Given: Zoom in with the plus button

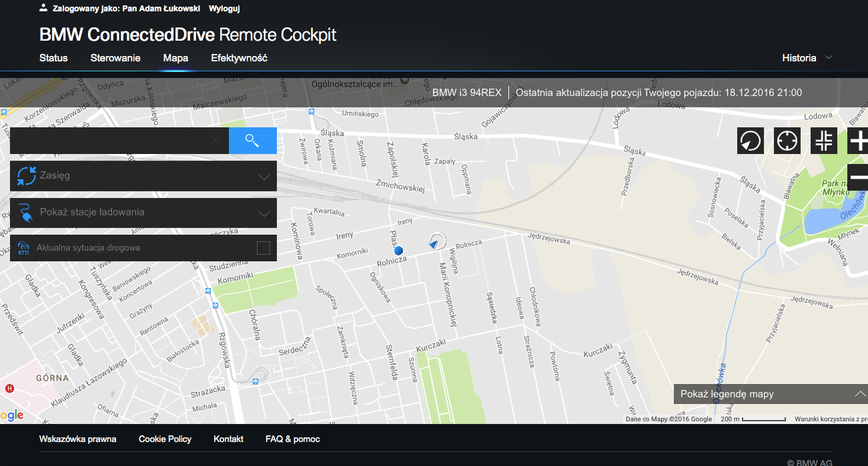Looking at the screenshot, I should coord(858,141).
